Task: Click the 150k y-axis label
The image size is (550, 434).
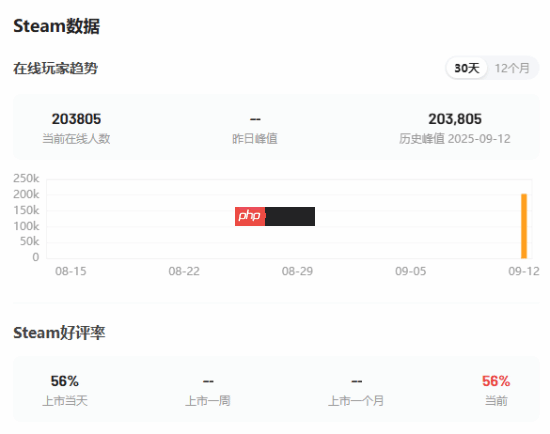Action: coord(26,210)
